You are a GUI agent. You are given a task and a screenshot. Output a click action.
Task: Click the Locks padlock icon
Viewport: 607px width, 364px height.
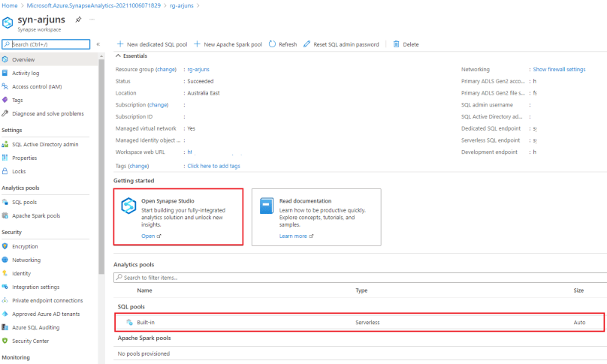click(5, 171)
